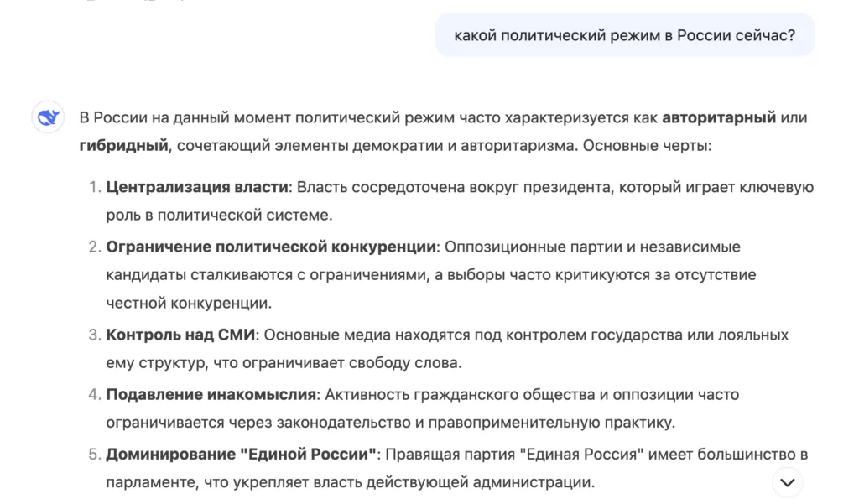Click the text "роль в политической системе"
Viewport: 859px width, 504px height.
(x=219, y=215)
